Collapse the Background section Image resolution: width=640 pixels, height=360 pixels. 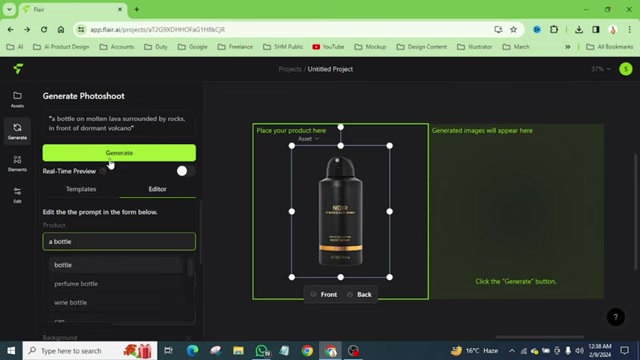click(189, 338)
